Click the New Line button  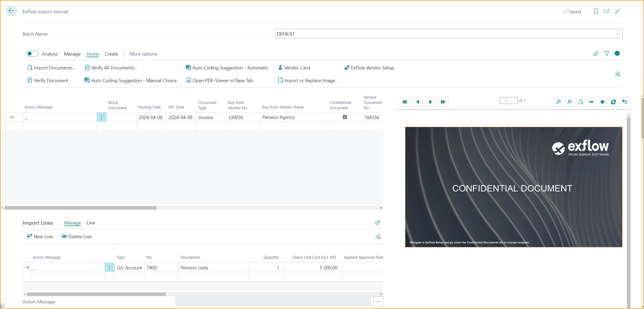pos(39,236)
